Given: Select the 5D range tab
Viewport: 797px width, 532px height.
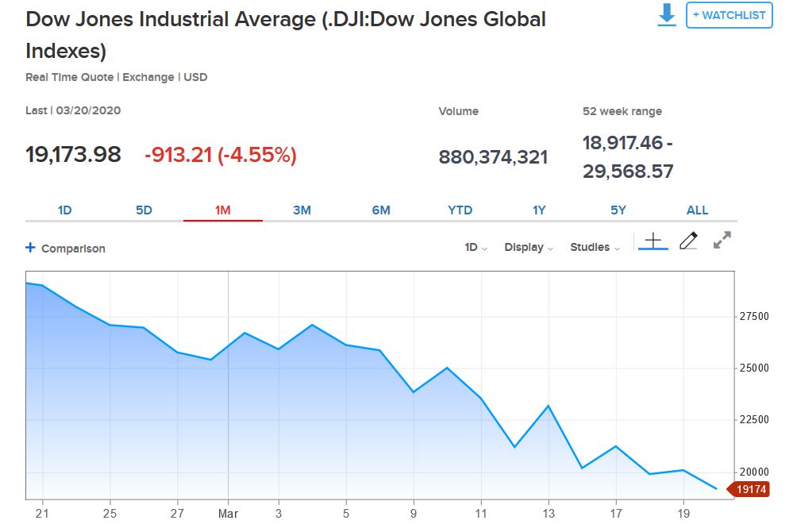Looking at the screenshot, I should (x=144, y=210).
